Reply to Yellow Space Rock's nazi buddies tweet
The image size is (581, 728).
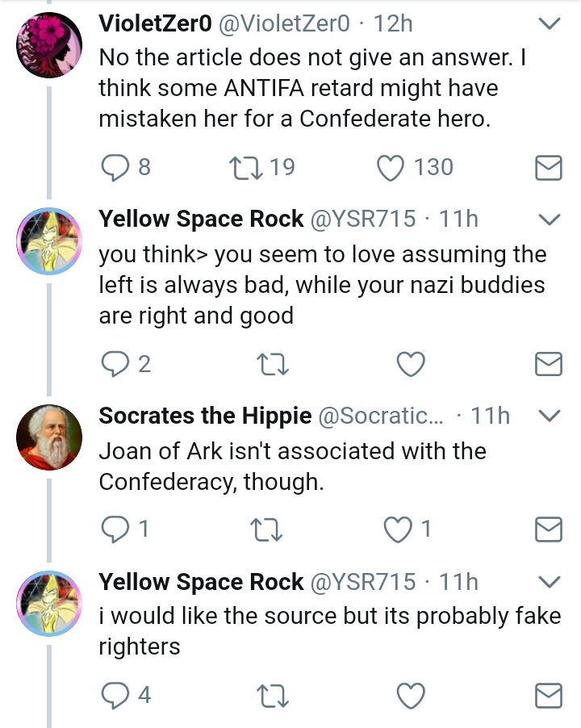tap(115, 363)
